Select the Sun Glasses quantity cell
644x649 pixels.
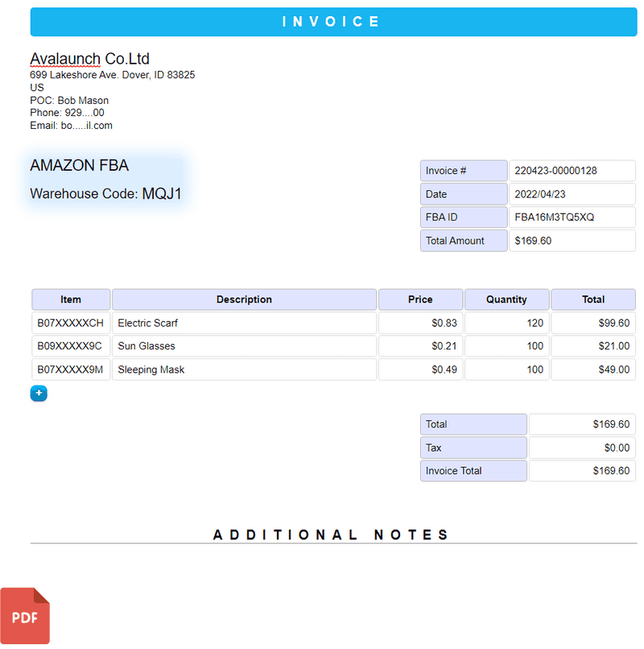[x=506, y=345]
